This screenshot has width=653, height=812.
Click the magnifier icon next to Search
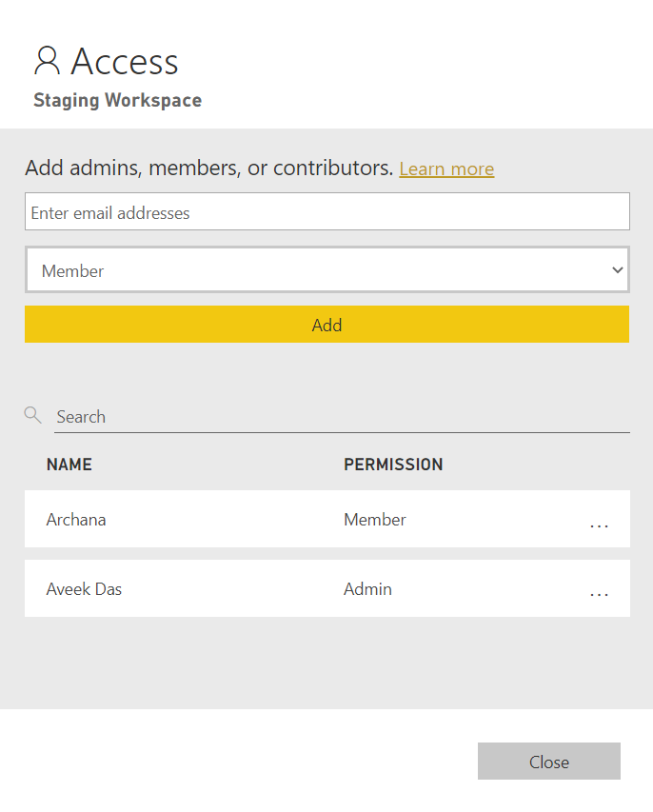tap(33, 415)
